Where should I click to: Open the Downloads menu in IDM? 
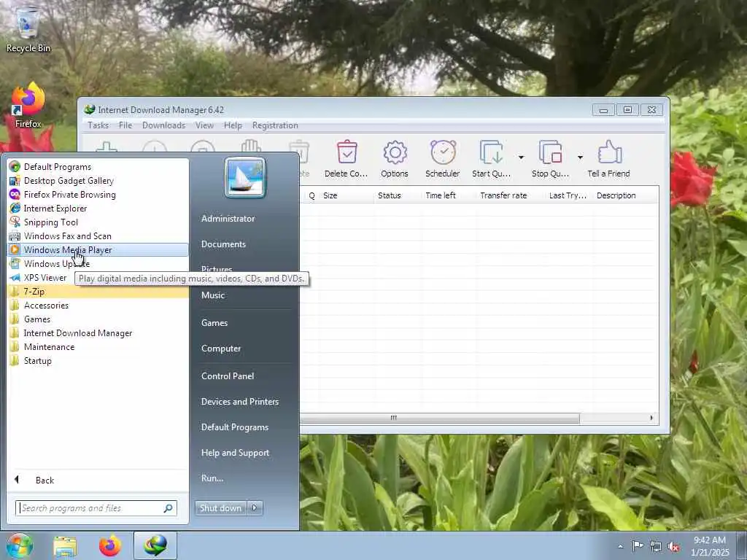[x=163, y=125]
